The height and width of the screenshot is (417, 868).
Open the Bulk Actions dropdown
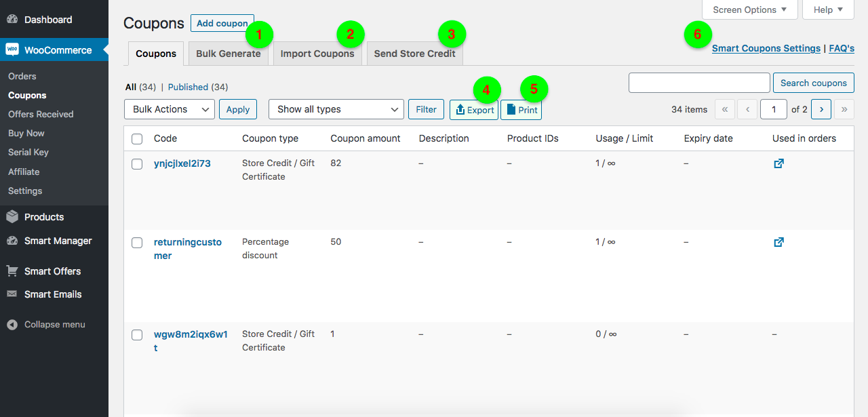point(170,109)
